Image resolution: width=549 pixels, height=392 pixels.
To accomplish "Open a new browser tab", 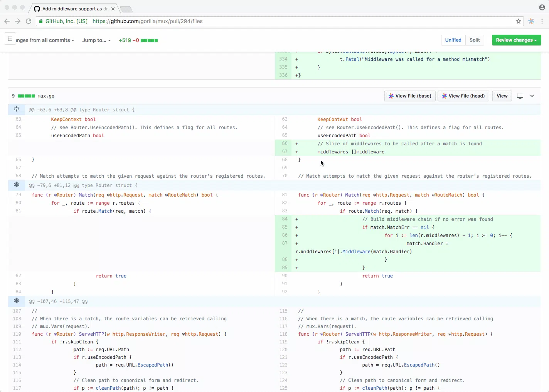I will click(126, 9).
